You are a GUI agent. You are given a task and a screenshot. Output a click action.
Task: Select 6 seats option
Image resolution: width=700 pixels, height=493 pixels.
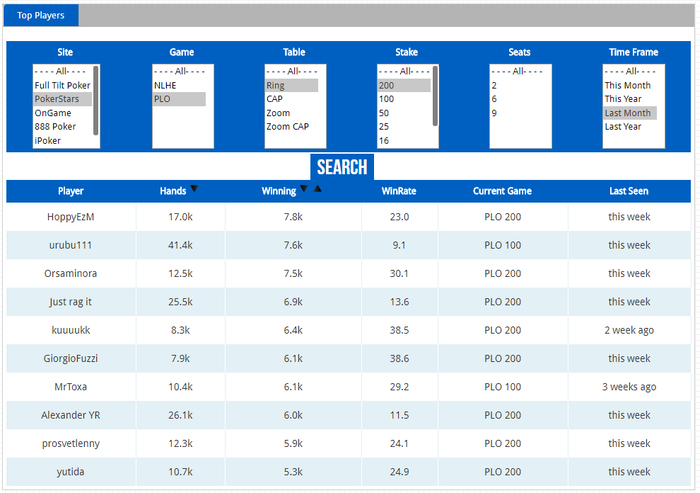pyautogui.click(x=494, y=99)
